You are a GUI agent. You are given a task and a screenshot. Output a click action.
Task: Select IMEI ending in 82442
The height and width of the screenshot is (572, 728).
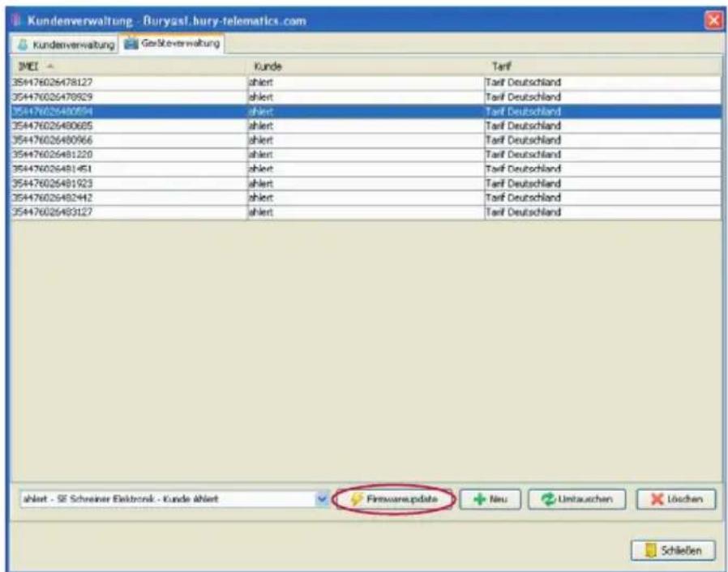pos(52,198)
